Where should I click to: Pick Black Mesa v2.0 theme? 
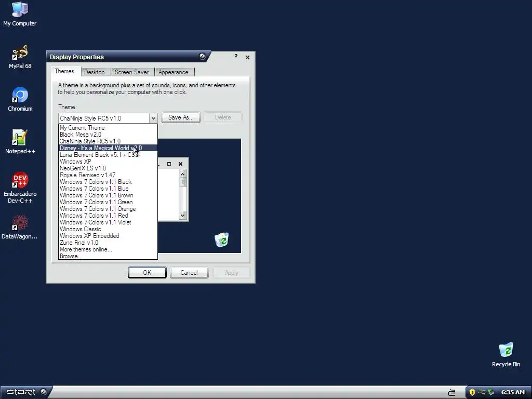coord(108,135)
